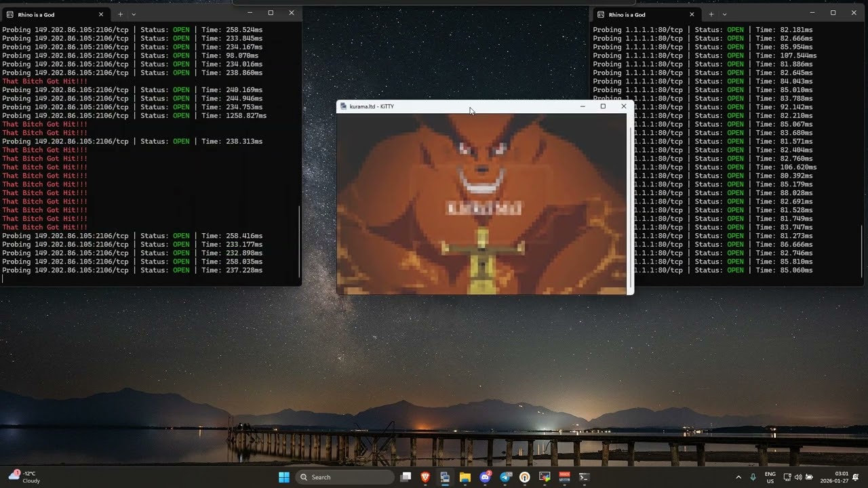Viewport: 868px width, 488px height.
Task: Click terminal icon on the 149.202.86.105 window tab
Action: click(10, 14)
